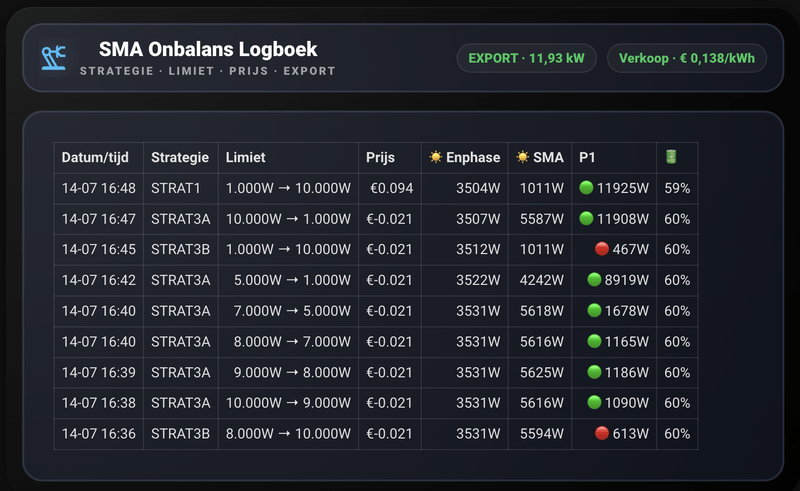Screen dimensions: 800x491
Task: Click the Verkoop € 0,138/kWh badge
Action: point(687,58)
